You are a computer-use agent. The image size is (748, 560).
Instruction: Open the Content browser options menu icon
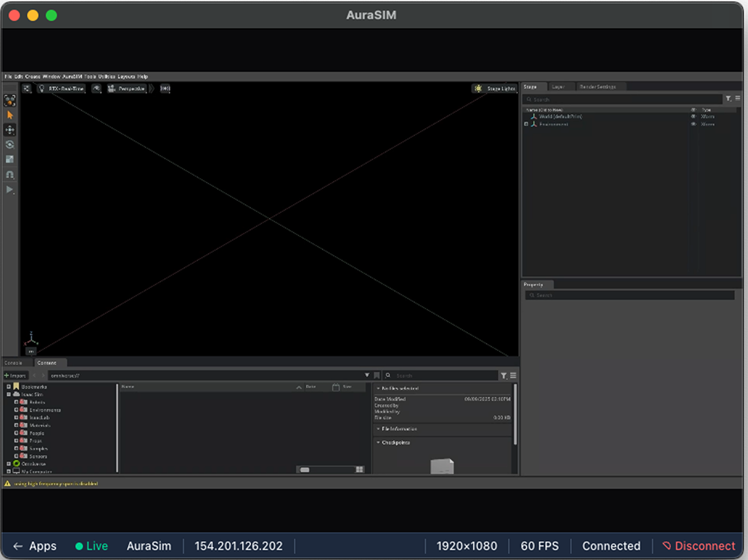pos(513,376)
